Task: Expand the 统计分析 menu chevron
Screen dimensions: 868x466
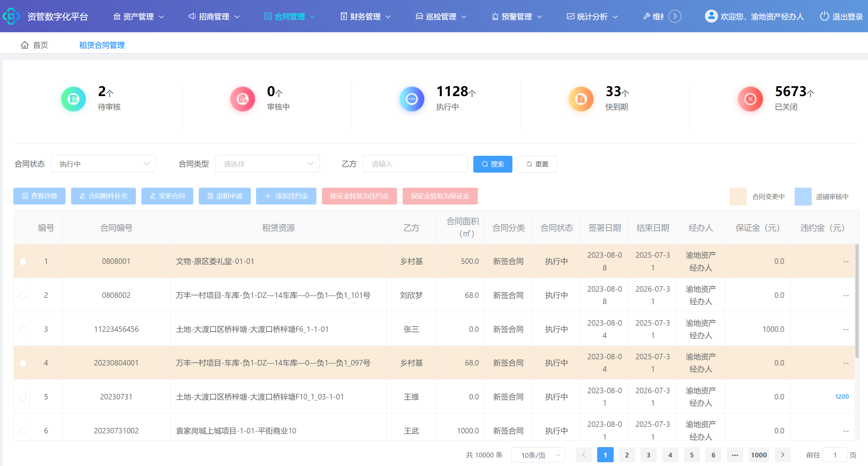Action: [615, 16]
